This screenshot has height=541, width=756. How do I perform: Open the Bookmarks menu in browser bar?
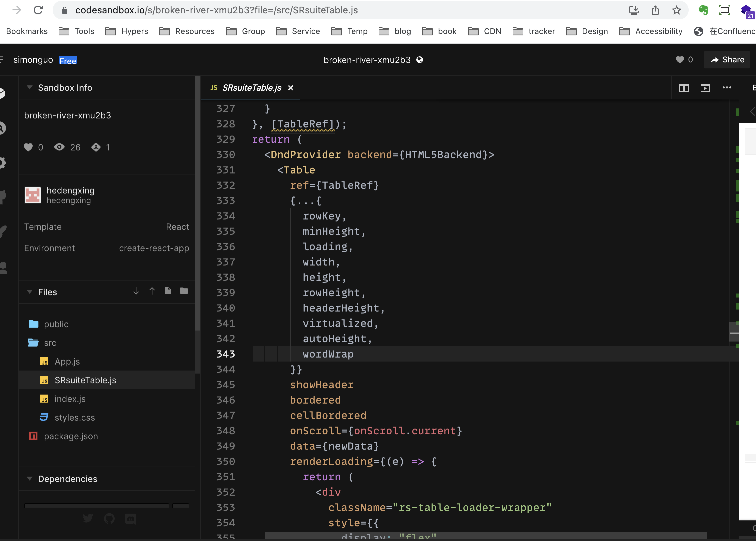click(27, 31)
